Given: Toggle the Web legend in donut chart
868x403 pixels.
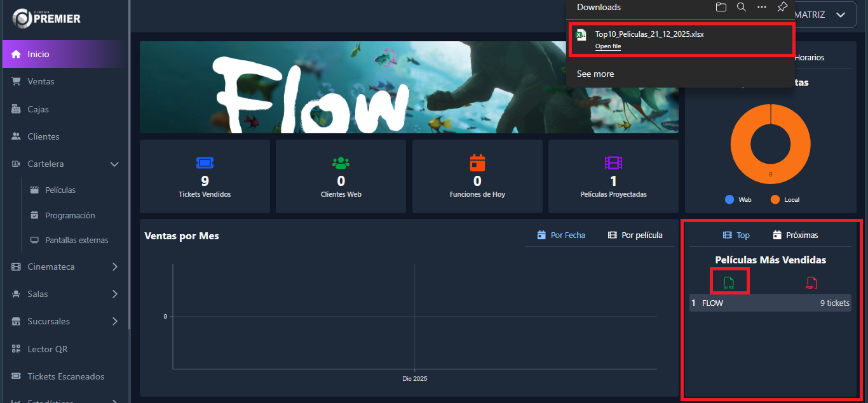Looking at the screenshot, I should tap(738, 199).
